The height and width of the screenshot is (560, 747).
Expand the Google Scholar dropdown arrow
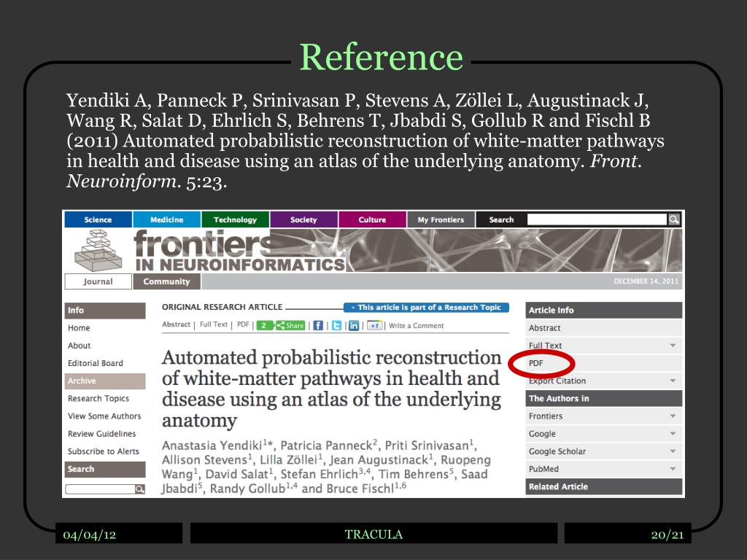pos(673,451)
